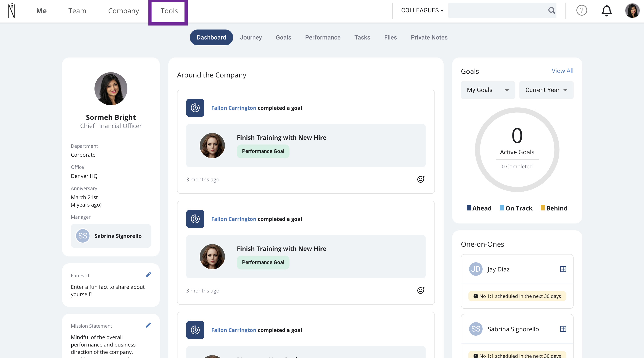Open the search magnifier icon

[x=552, y=10]
